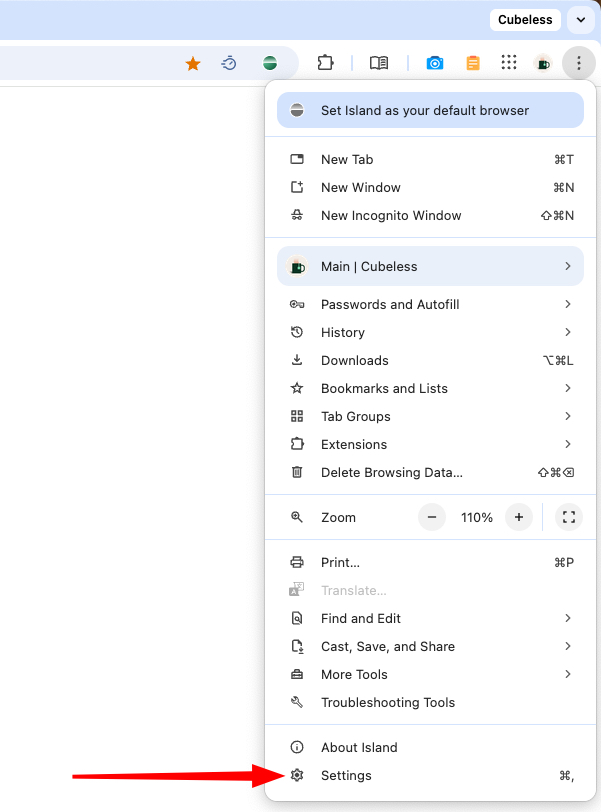Expand Cast, Save, and Share submenu

click(x=430, y=646)
